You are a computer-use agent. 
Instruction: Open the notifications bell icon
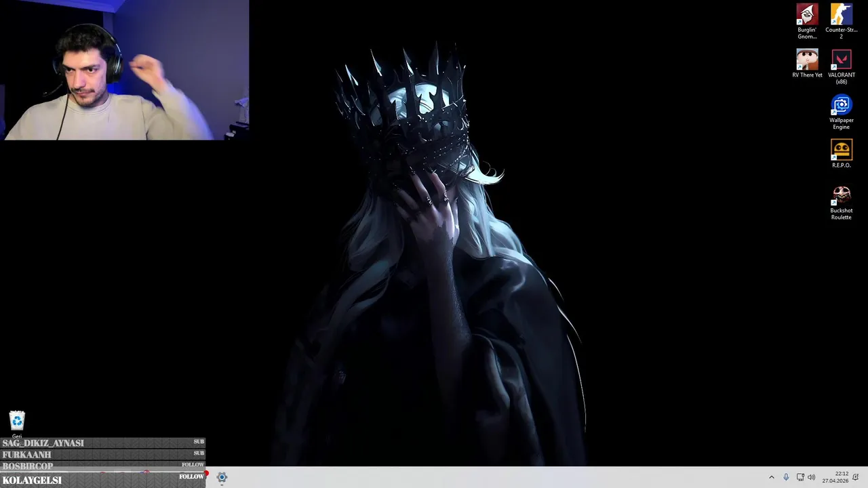tap(856, 477)
